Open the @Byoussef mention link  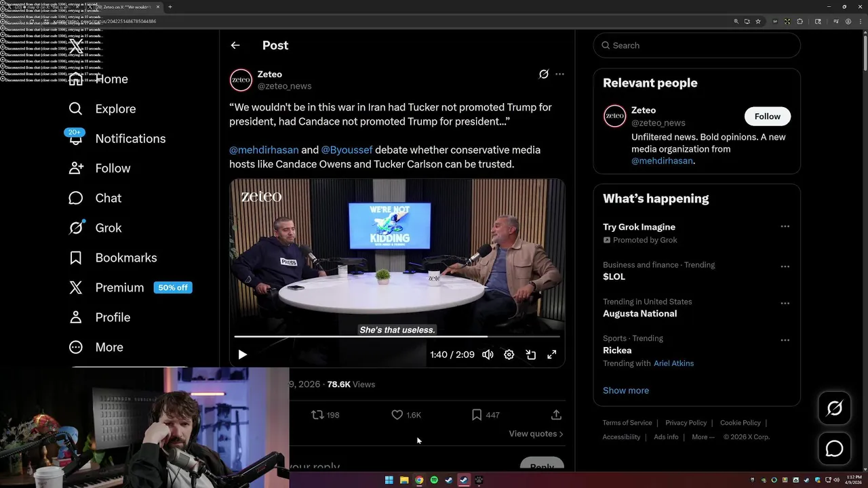pyautogui.click(x=347, y=150)
